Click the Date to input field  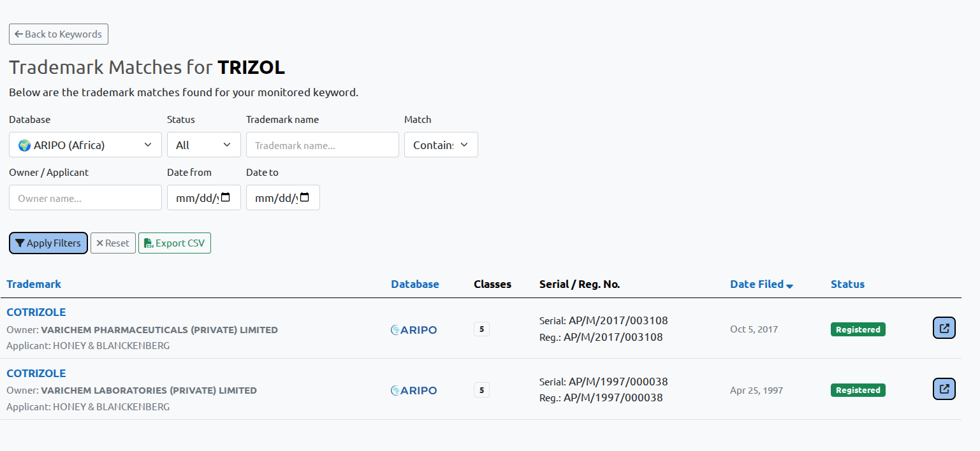click(283, 197)
